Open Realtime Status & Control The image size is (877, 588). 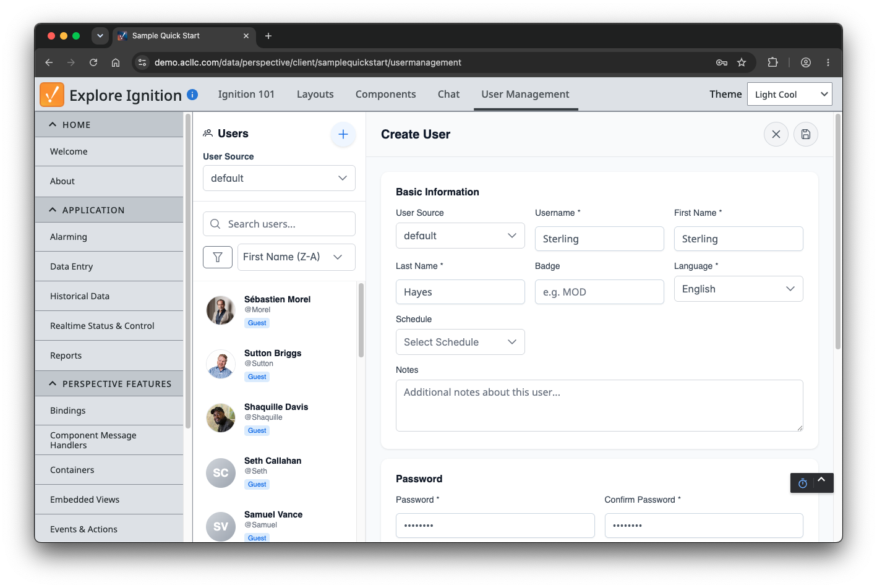click(x=109, y=326)
